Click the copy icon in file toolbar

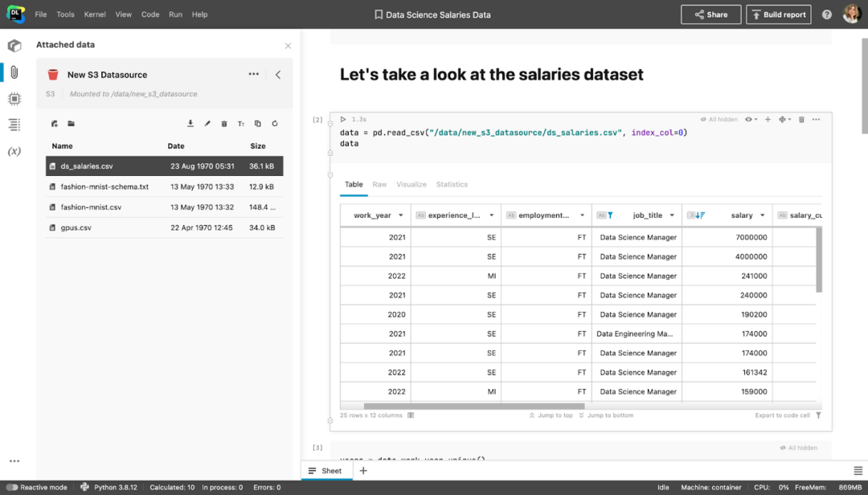pos(257,124)
